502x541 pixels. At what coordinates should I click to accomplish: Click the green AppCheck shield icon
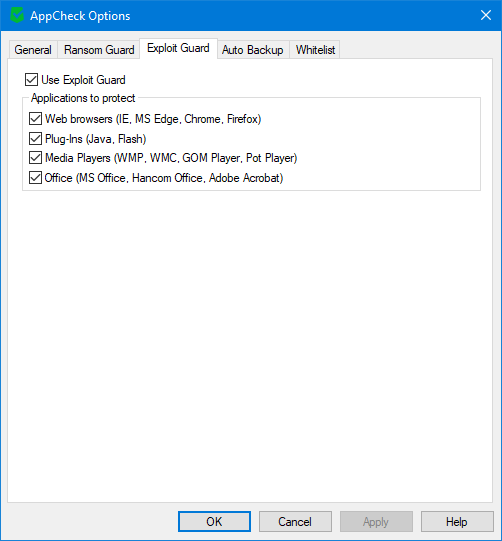[17, 16]
